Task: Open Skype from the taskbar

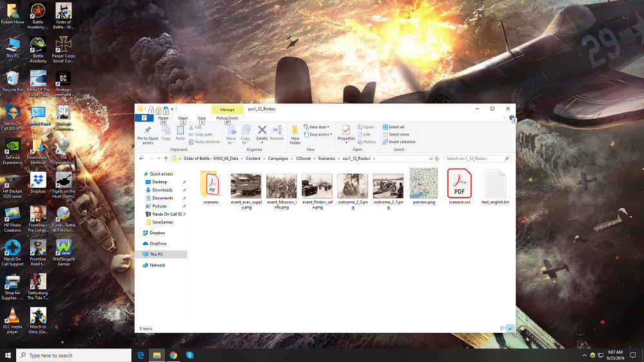Action: (190, 356)
